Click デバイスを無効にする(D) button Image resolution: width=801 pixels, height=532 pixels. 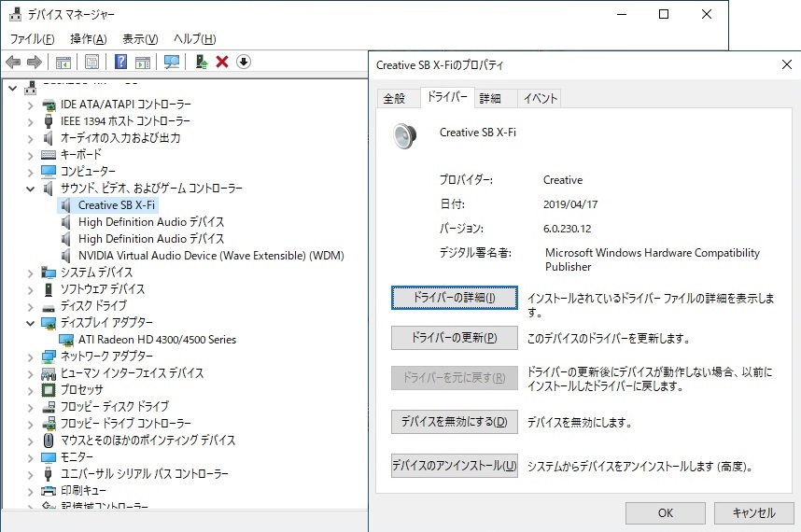pos(454,422)
